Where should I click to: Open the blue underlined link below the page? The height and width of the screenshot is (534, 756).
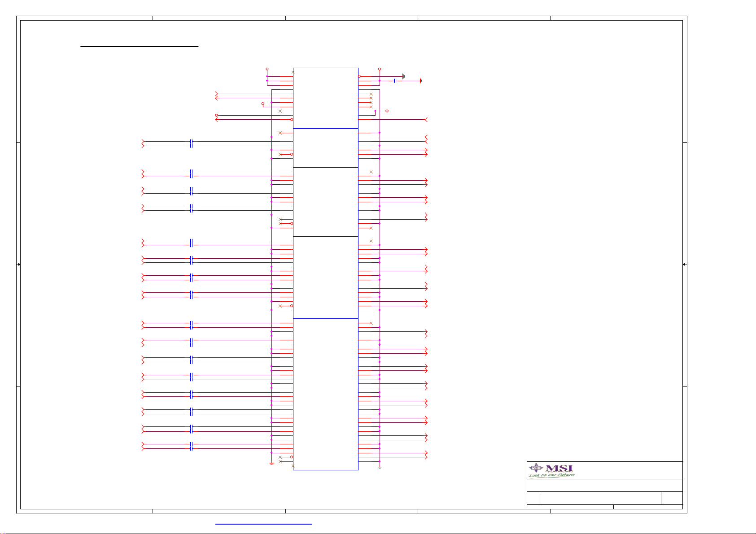pos(263,524)
